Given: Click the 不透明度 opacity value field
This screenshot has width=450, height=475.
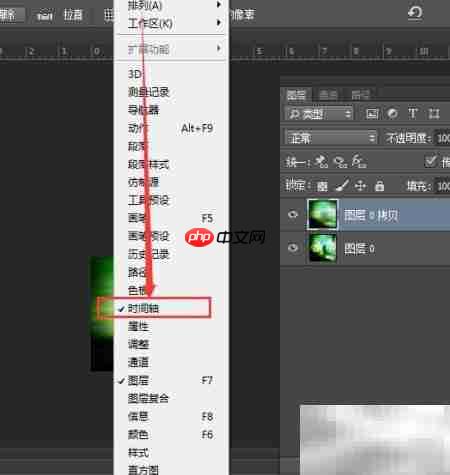Looking at the screenshot, I should coord(443,138).
